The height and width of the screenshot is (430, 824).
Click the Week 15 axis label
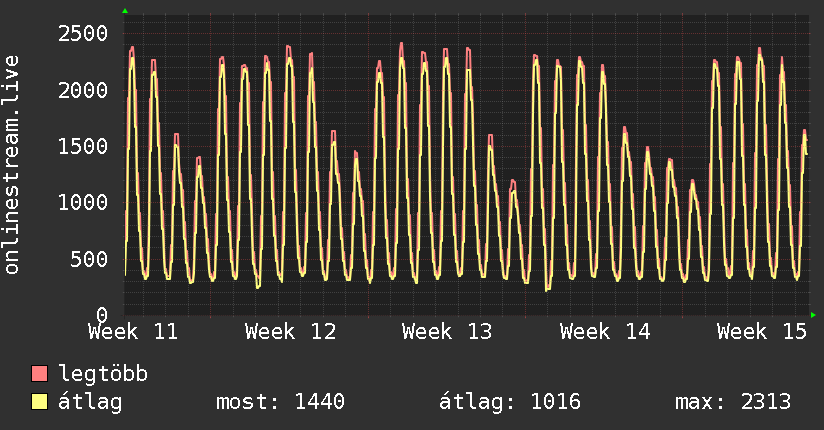tap(762, 332)
